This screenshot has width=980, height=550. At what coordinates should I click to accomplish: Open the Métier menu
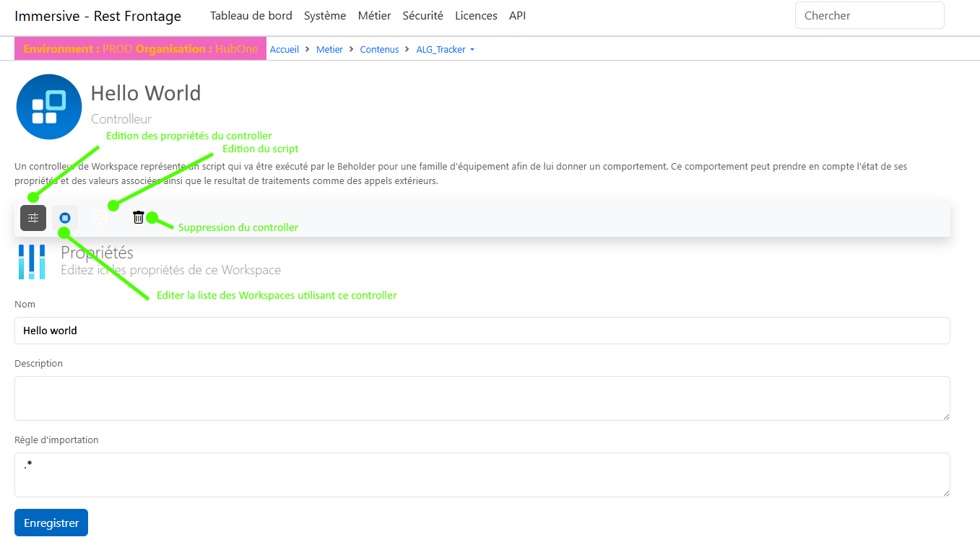click(374, 15)
